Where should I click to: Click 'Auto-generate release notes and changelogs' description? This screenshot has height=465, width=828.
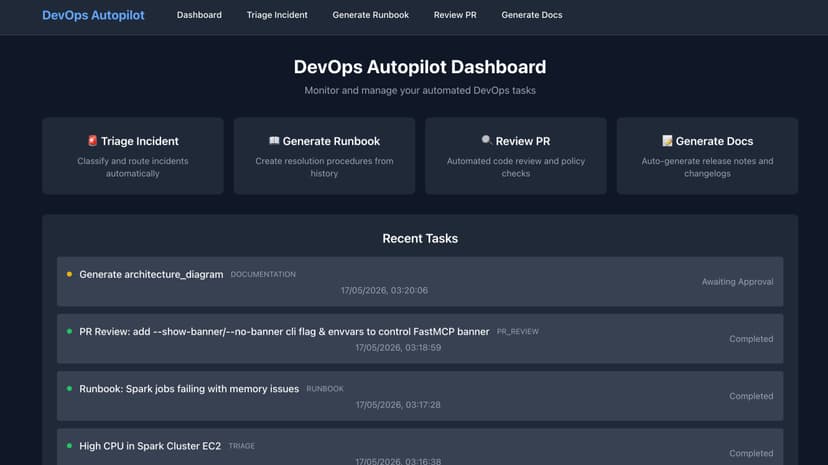[707, 167]
